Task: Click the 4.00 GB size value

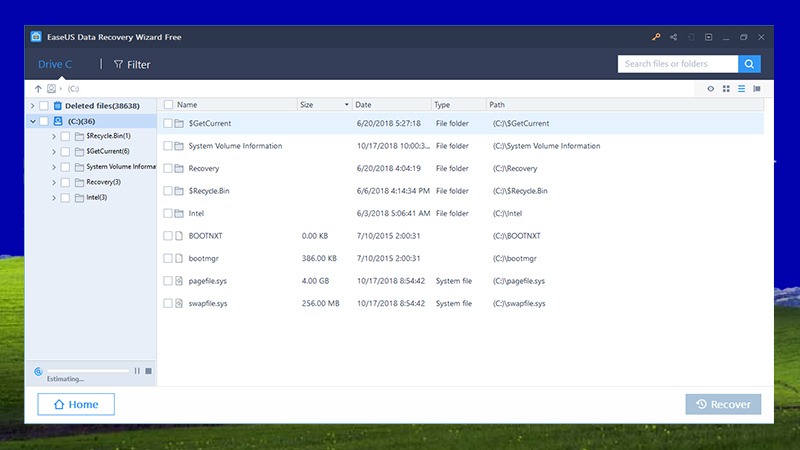Action: (315, 281)
